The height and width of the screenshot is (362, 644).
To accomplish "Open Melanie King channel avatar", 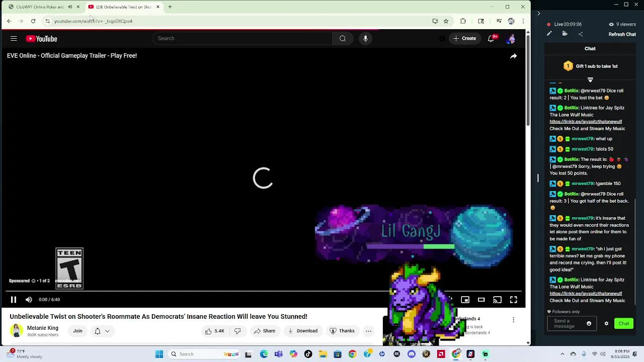I will click(x=17, y=331).
